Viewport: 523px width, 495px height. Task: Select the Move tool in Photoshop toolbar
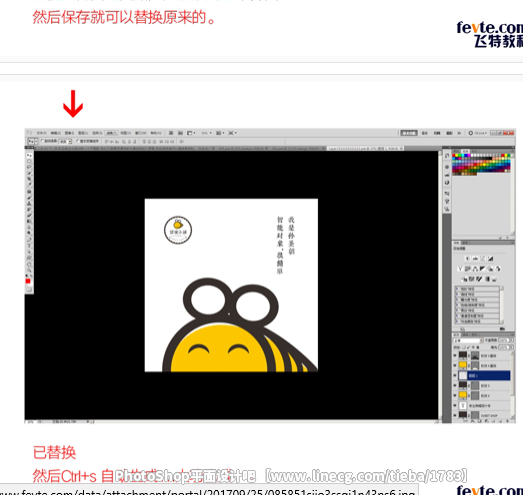tap(29, 156)
